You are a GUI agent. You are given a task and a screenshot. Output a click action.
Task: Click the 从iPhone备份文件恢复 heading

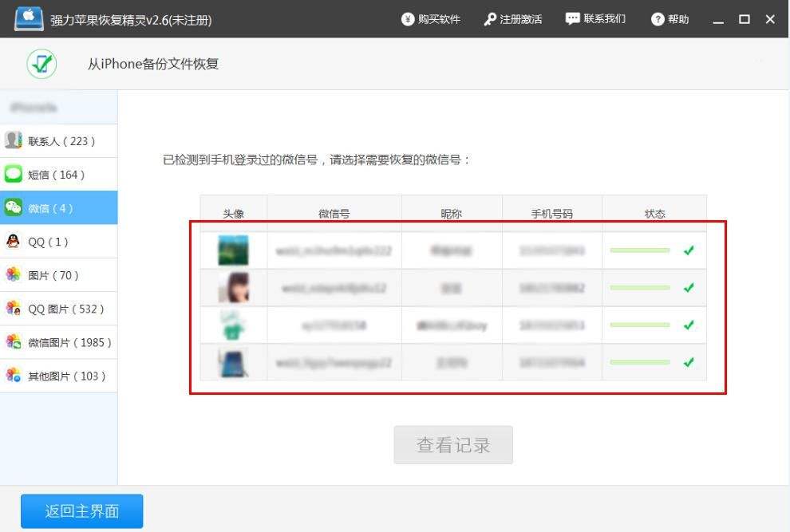click(x=153, y=64)
